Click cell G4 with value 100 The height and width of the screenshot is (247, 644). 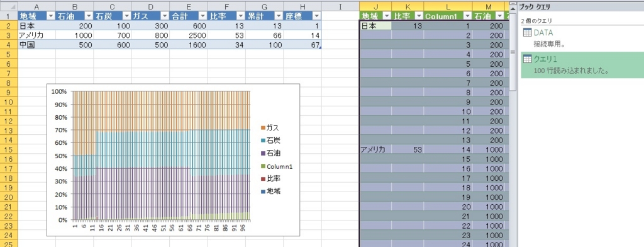264,45
